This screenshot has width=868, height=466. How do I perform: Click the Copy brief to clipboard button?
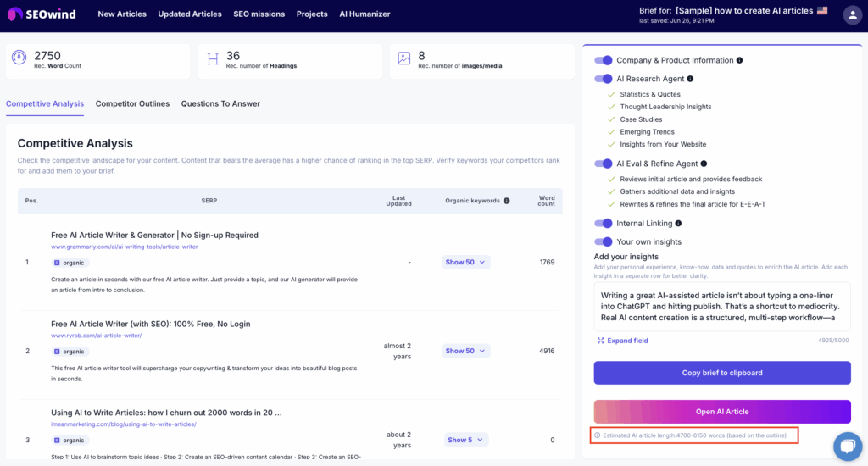click(x=722, y=373)
